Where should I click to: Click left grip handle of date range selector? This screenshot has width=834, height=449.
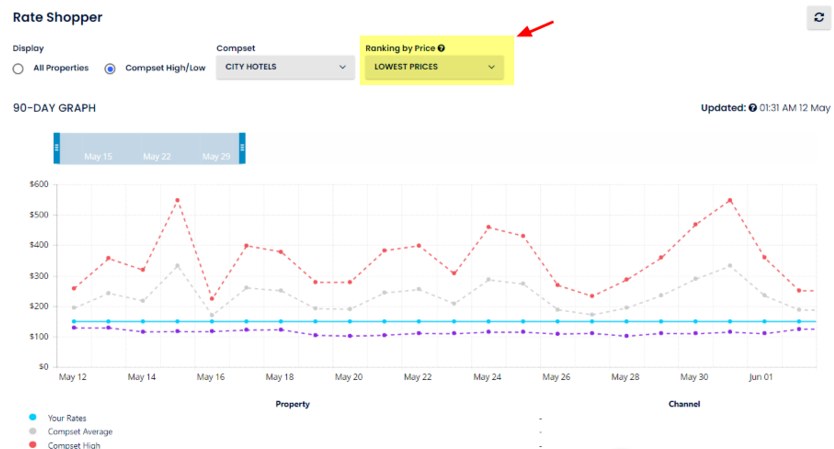click(57, 148)
